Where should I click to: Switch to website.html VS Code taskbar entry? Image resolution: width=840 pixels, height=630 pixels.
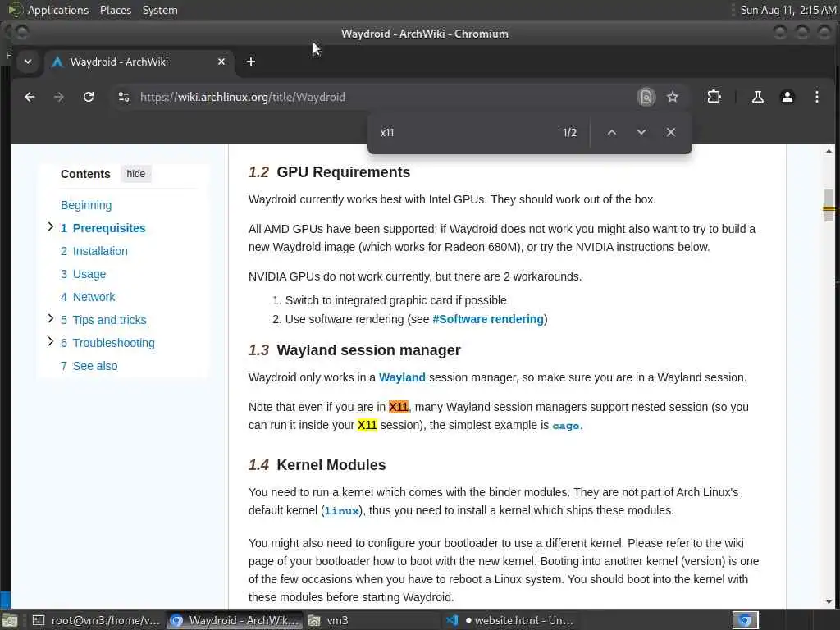[x=509, y=620]
